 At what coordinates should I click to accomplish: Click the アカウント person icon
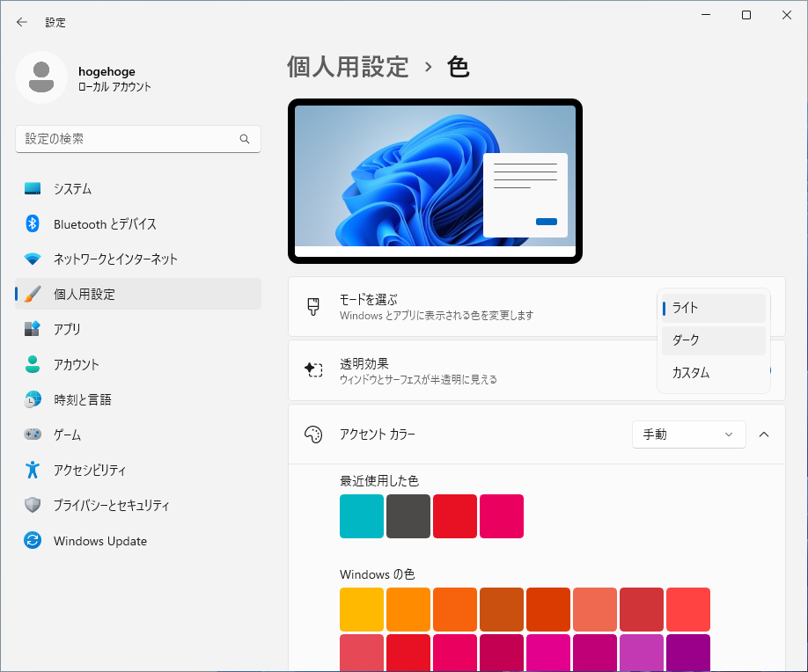point(33,364)
